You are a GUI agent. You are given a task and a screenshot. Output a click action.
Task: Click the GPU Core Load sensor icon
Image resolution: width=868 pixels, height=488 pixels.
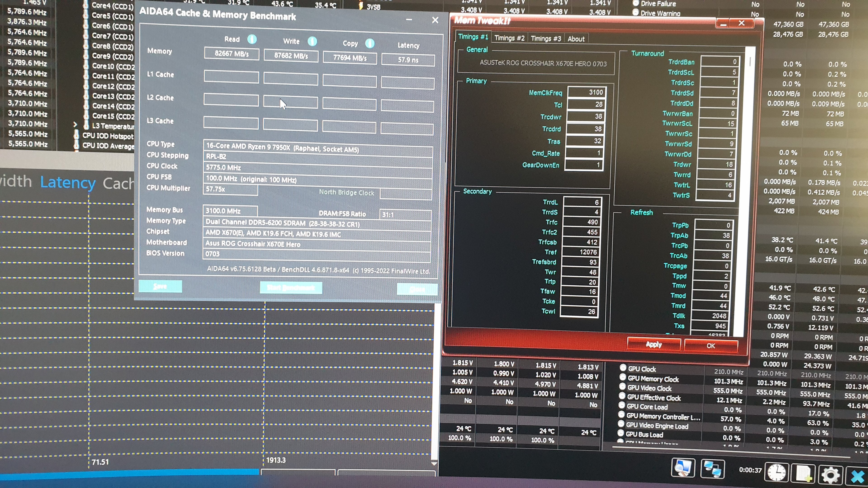621,406
